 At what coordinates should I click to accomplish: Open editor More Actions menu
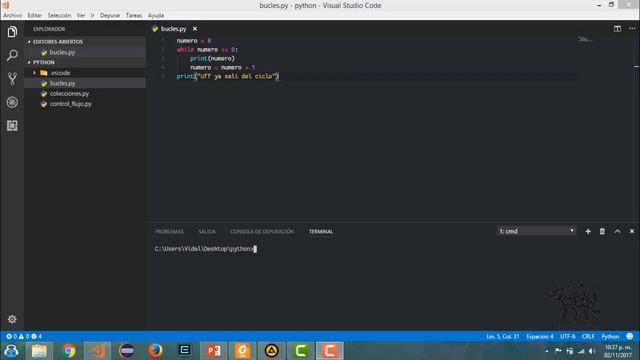coord(632,29)
